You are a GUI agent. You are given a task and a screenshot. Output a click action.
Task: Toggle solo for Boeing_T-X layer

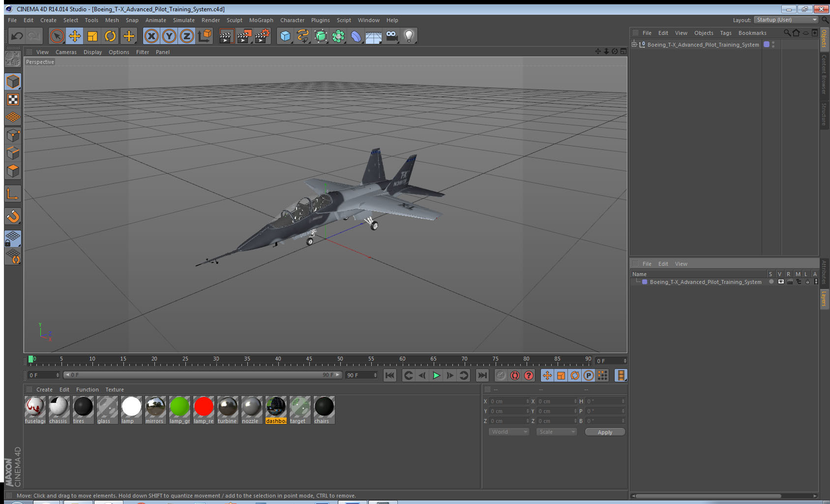point(771,282)
